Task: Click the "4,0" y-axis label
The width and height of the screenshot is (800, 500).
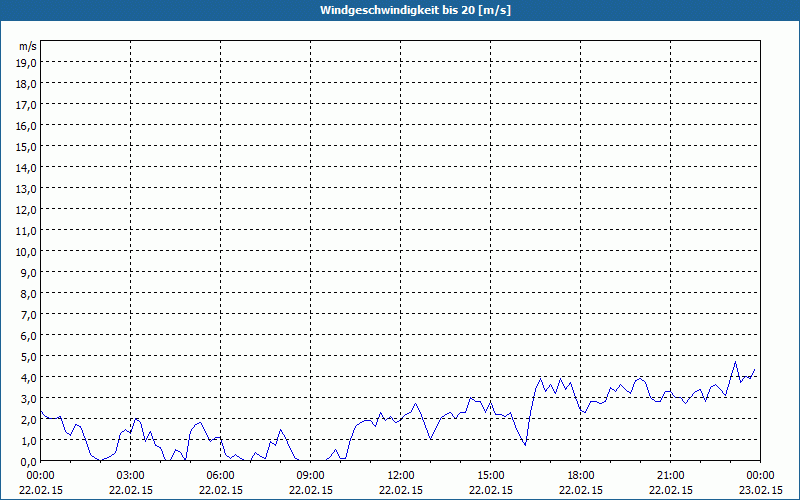Action: (29, 378)
